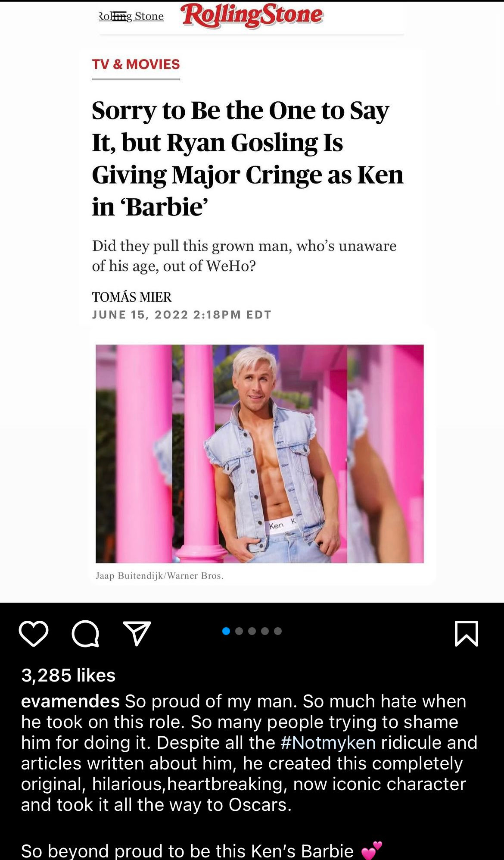
Task: Like the post with the heart icon
Action: click(x=34, y=633)
